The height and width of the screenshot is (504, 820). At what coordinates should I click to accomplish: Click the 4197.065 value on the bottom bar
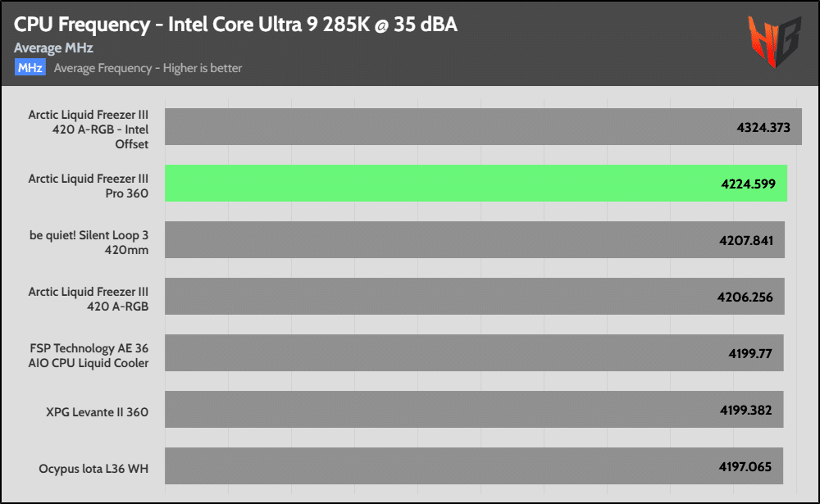pos(745,467)
